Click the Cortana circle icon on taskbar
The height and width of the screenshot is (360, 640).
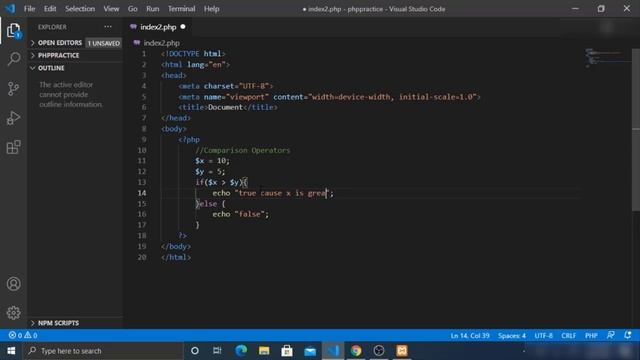195,351
